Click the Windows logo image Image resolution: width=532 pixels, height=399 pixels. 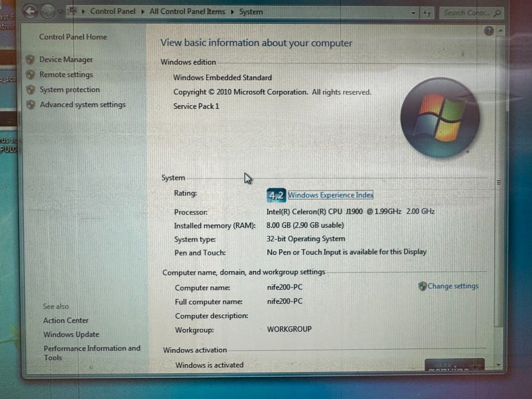pyautogui.click(x=440, y=117)
